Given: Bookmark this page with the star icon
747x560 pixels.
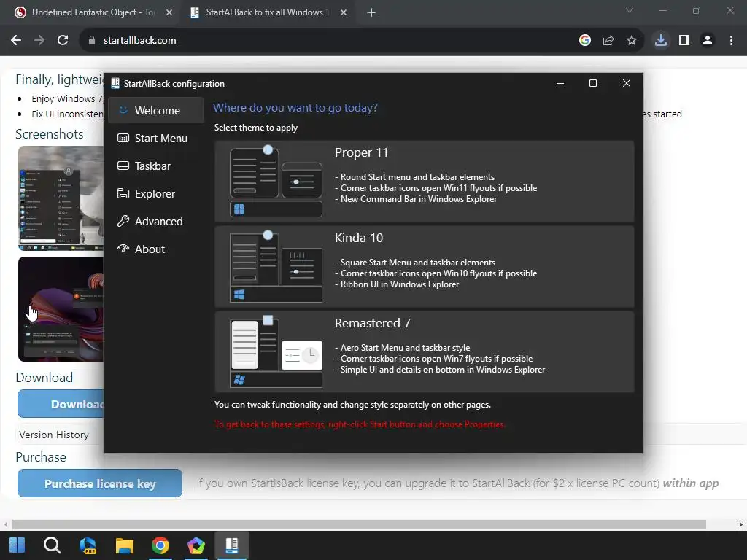Looking at the screenshot, I should [632, 41].
